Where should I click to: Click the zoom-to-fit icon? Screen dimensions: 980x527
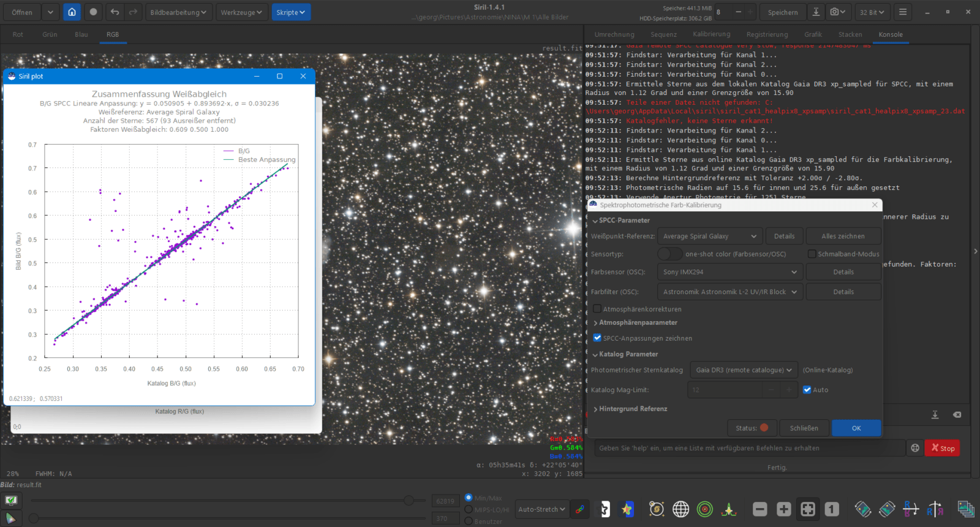tap(808, 509)
